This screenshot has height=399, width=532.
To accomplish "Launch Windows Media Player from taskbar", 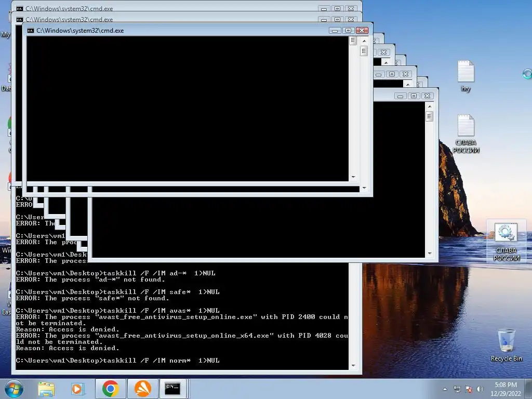I will pyautogui.click(x=77, y=389).
